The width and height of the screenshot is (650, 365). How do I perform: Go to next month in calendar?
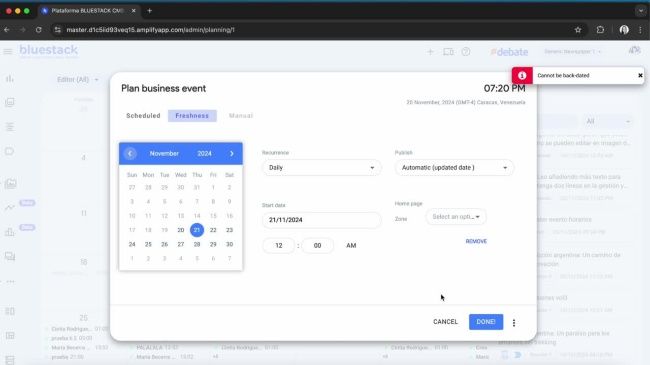point(232,153)
